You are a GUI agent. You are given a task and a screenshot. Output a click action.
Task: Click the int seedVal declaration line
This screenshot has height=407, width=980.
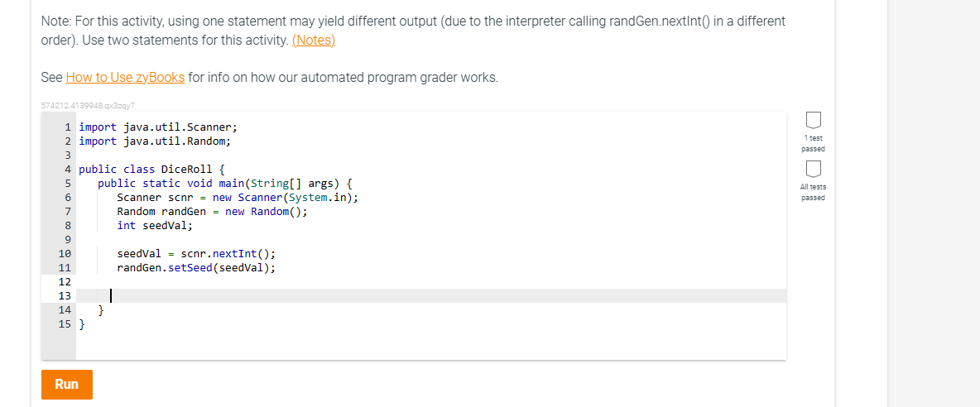(154, 226)
